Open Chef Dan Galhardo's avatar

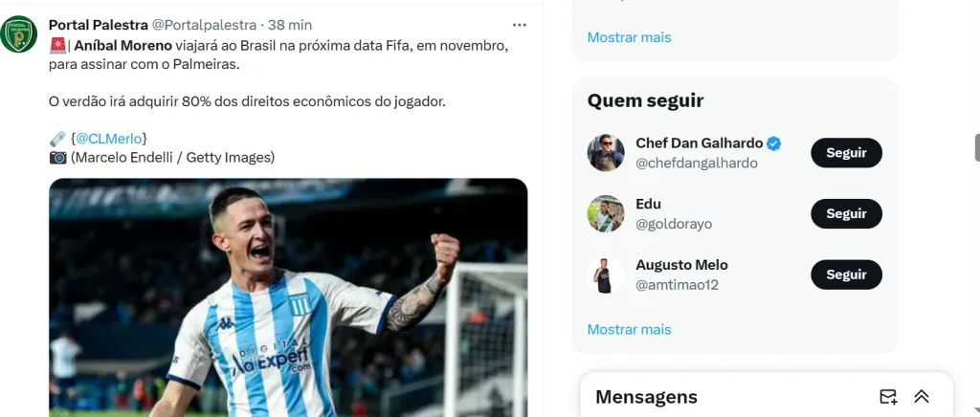click(x=606, y=152)
